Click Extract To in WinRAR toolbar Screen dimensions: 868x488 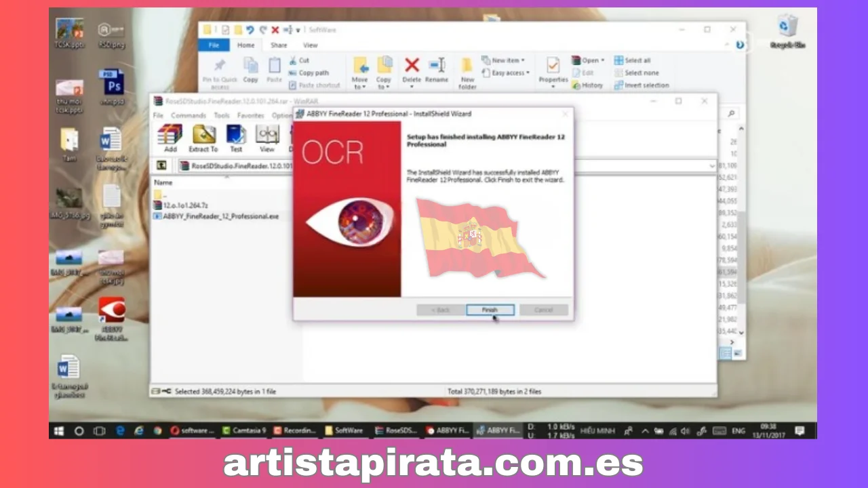tap(203, 138)
